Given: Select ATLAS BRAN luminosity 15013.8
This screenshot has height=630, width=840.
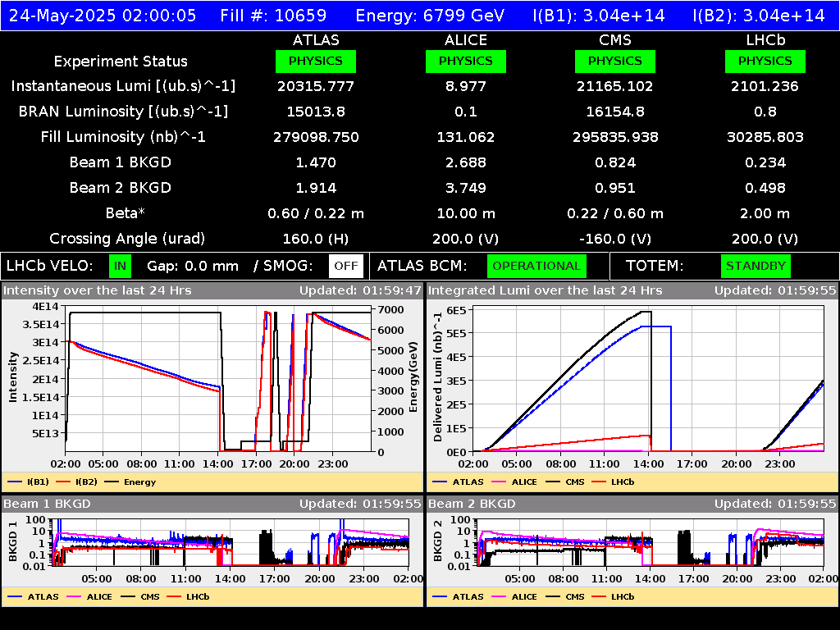Looking at the screenshot, I should pyautogui.click(x=316, y=112).
